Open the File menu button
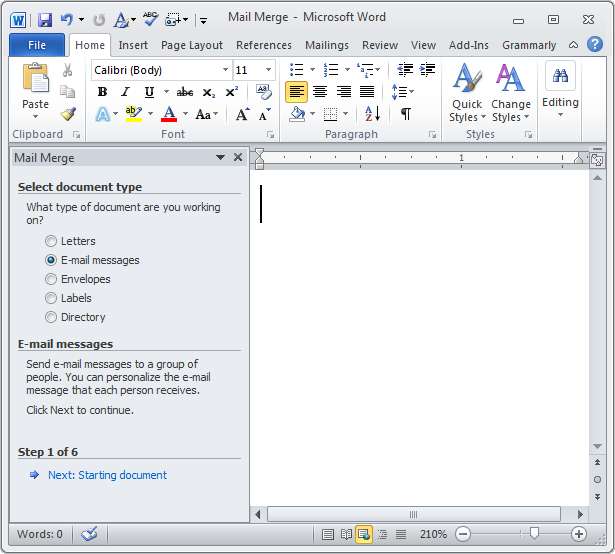 (37, 45)
